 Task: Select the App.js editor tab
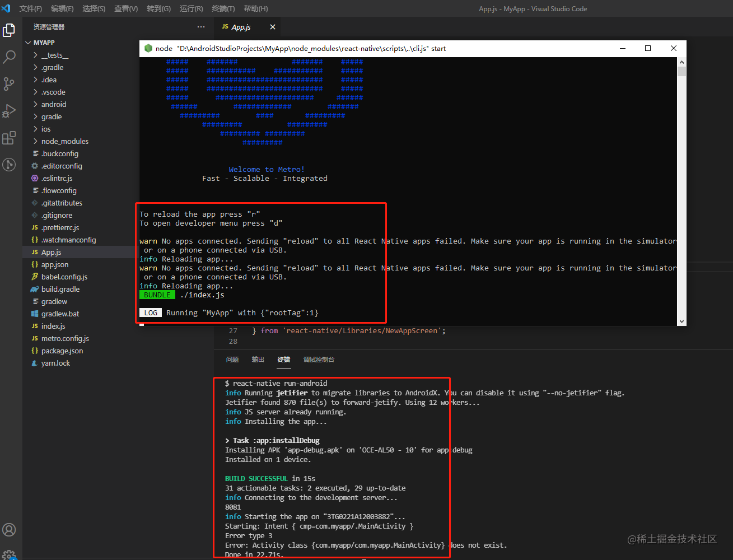247,27
